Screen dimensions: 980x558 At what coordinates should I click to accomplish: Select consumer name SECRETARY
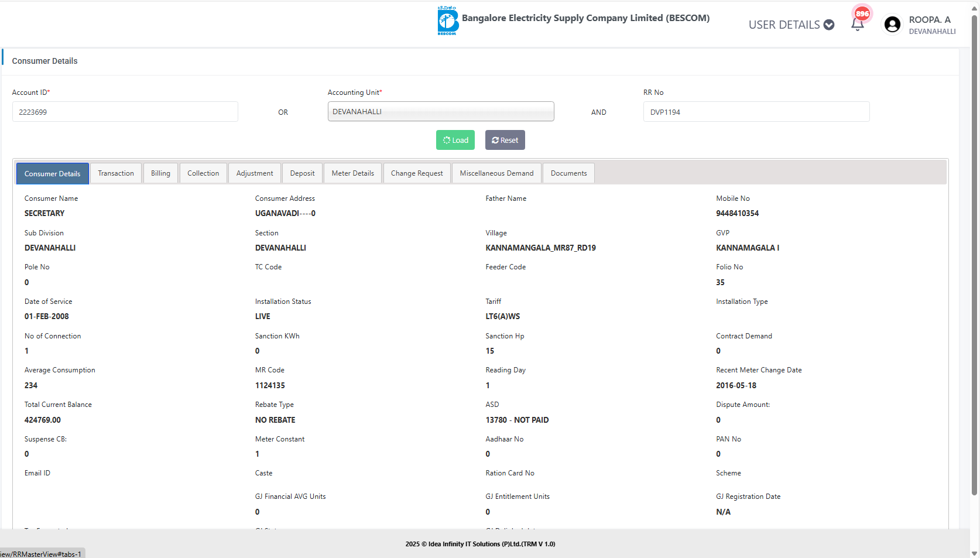click(x=44, y=213)
